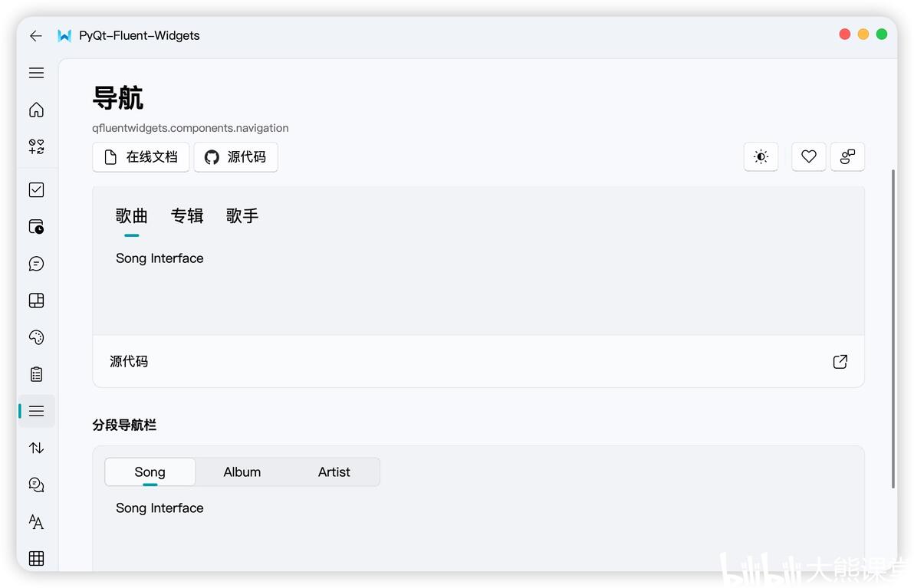Viewport: 914px width, 588px height.
Task: Open the checkbox basic input page icon
Action: (x=36, y=190)
